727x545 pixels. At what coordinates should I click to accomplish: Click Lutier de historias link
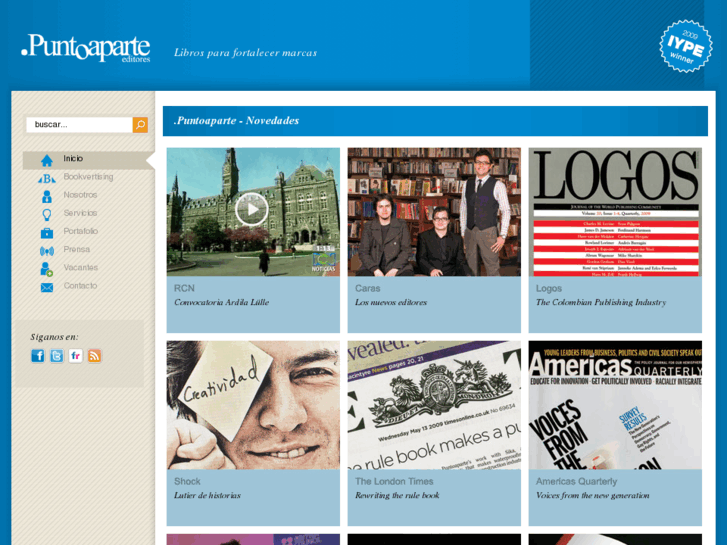[x=207, y=495]
